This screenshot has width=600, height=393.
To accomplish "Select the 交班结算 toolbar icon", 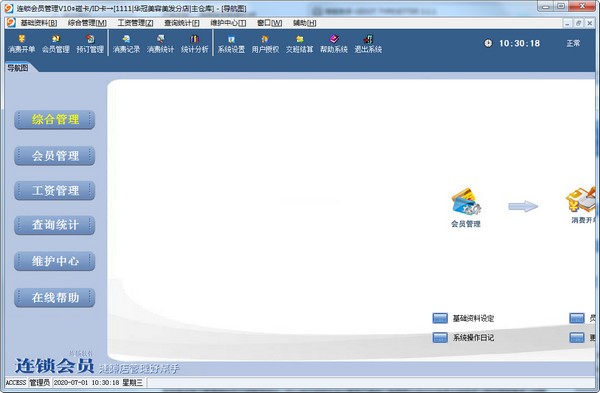I will 299,44.
